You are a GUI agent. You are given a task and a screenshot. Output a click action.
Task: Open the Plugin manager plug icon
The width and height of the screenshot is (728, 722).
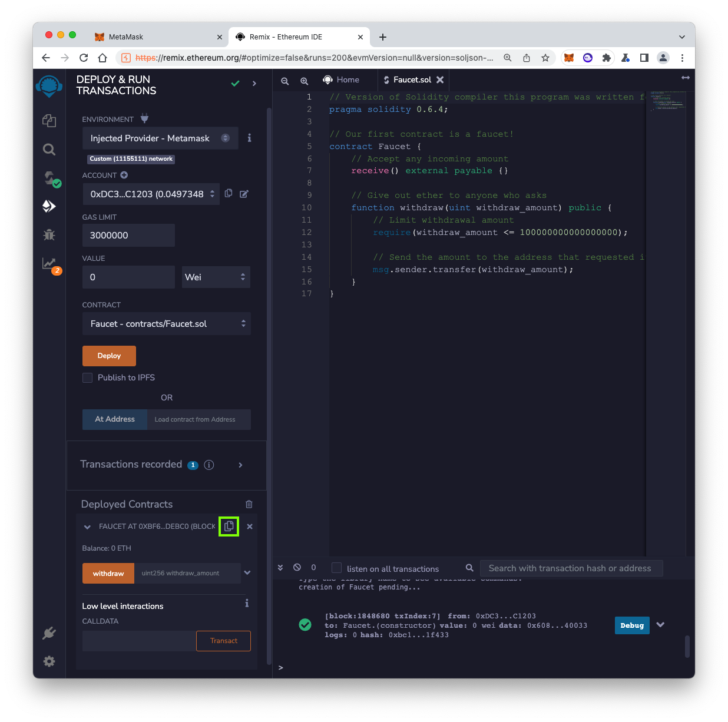click(49, 633)
